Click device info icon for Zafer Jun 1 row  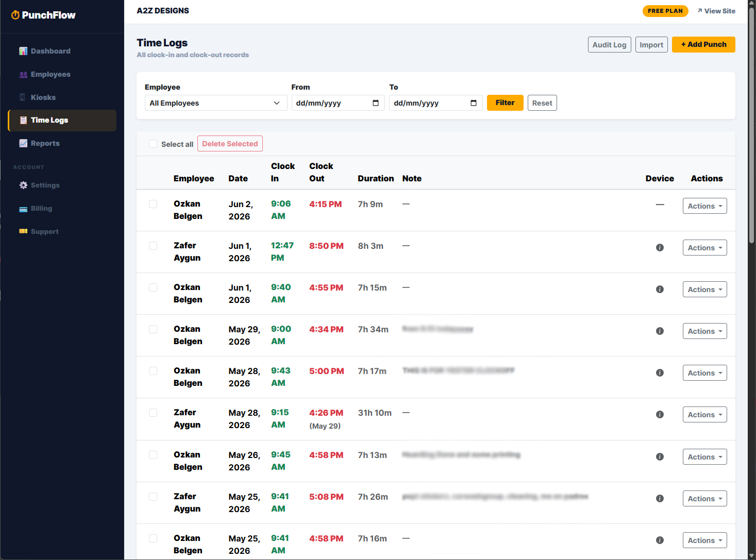point(660,248)
